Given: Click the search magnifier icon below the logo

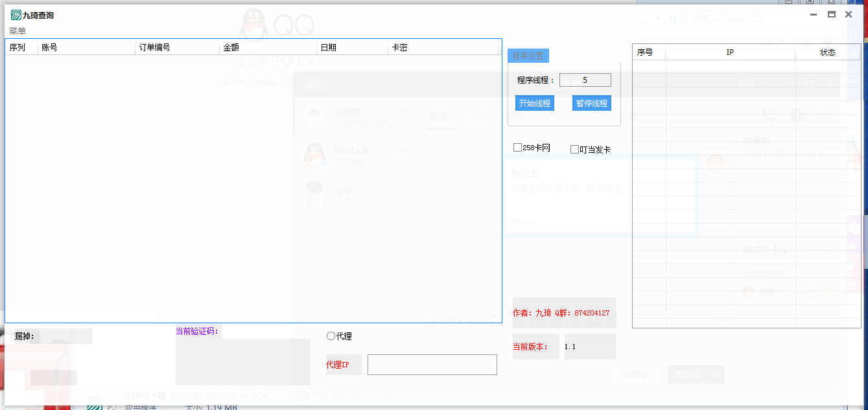Looking at the screenshot, I should click(x=314, y=84).
